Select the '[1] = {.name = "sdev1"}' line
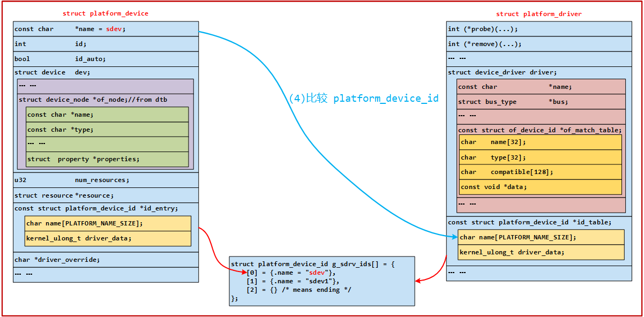The height and width of the screenshot is (317, 644). (293, 281)
